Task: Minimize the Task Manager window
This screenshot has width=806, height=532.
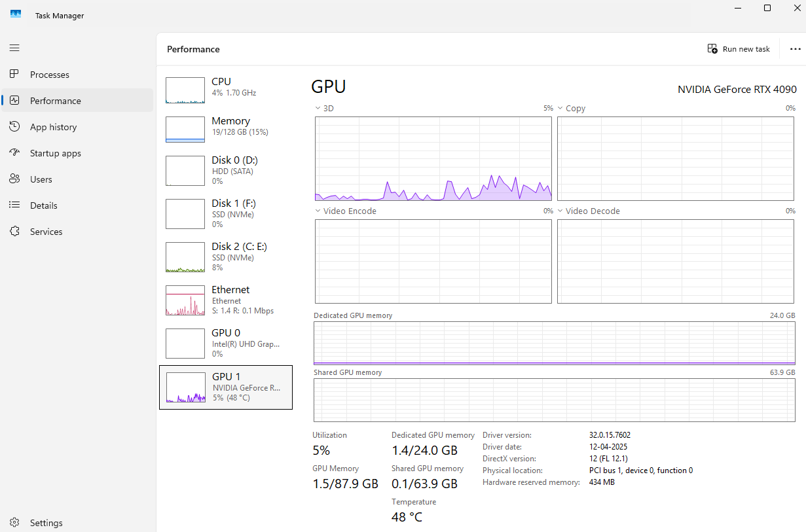Action: [x=737, y=8]
